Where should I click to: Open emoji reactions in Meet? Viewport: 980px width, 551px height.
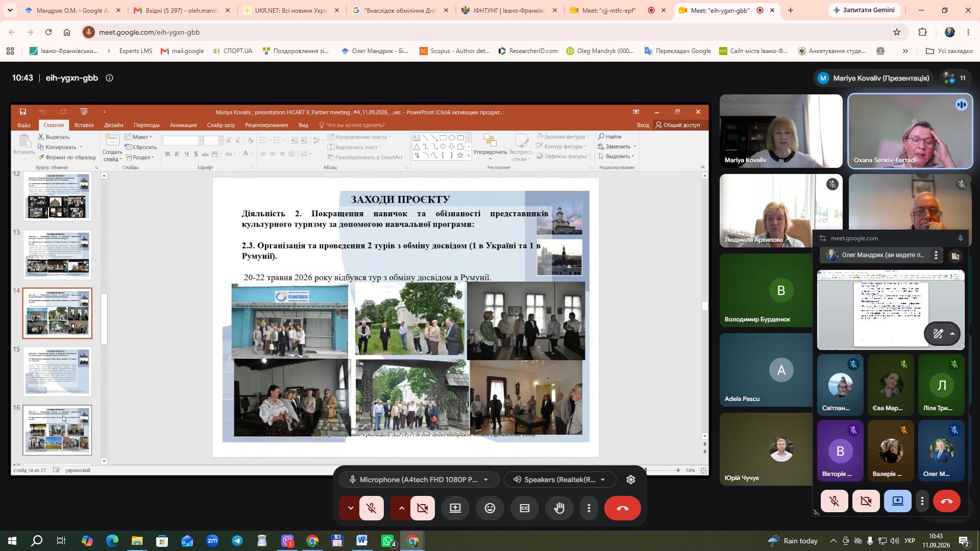[x=490, y=508]
